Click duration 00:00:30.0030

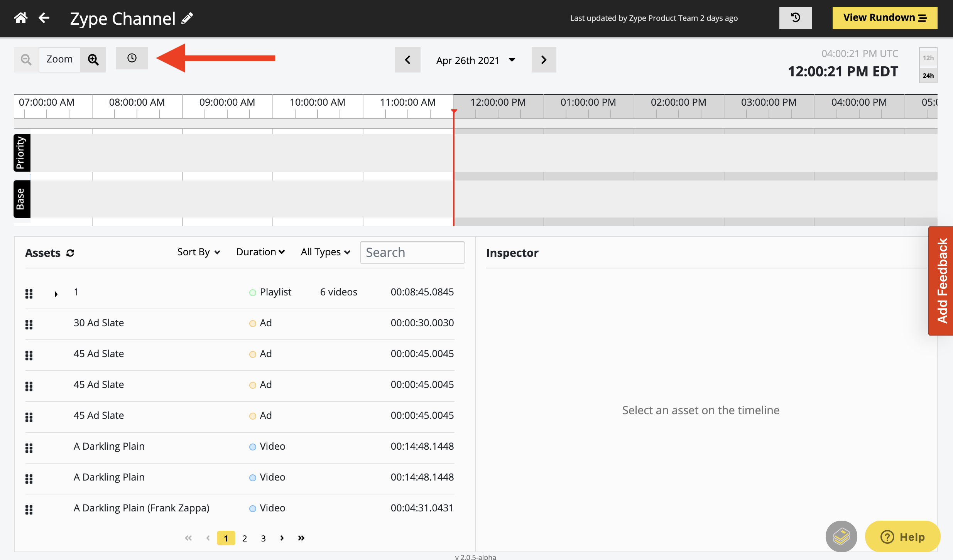pyautogui.click(x=422, y=323)
